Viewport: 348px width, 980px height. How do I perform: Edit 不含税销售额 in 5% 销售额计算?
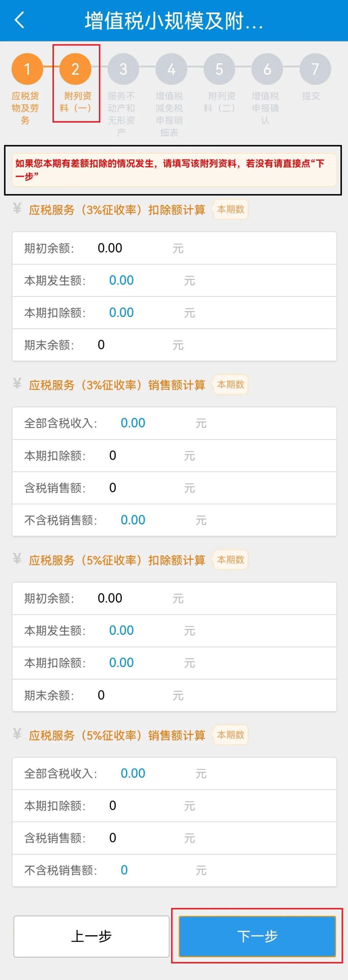click(x=124, y=870)
